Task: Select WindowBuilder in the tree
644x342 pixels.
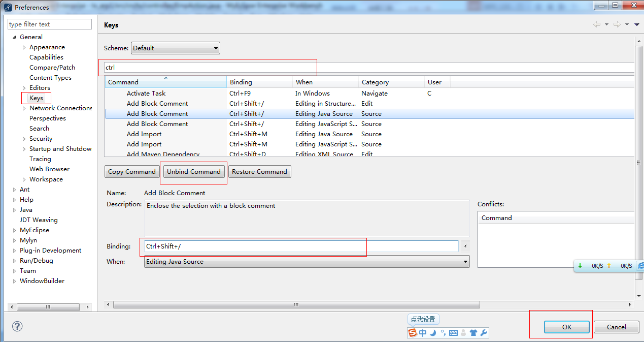Action: click(x=42, y=281)
